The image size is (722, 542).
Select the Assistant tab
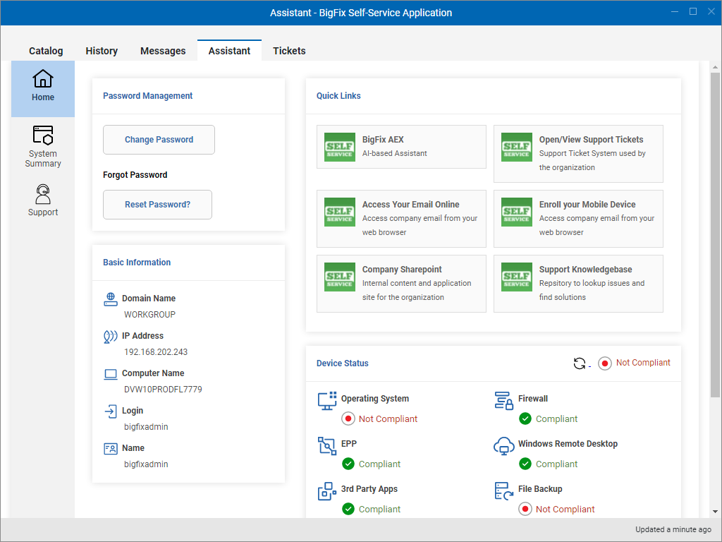pos(229,51)
